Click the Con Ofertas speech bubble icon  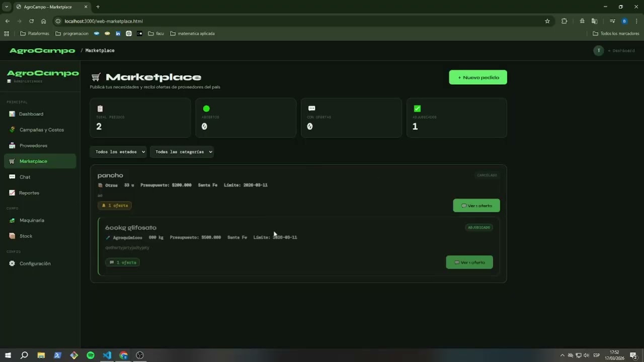[x=311, y=109]
